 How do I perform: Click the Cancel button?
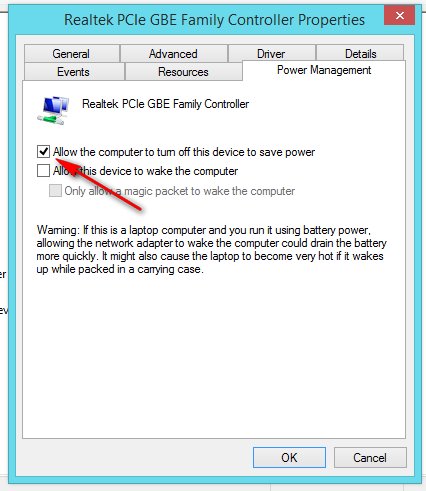pyautogui.click(x=370, y=457)
